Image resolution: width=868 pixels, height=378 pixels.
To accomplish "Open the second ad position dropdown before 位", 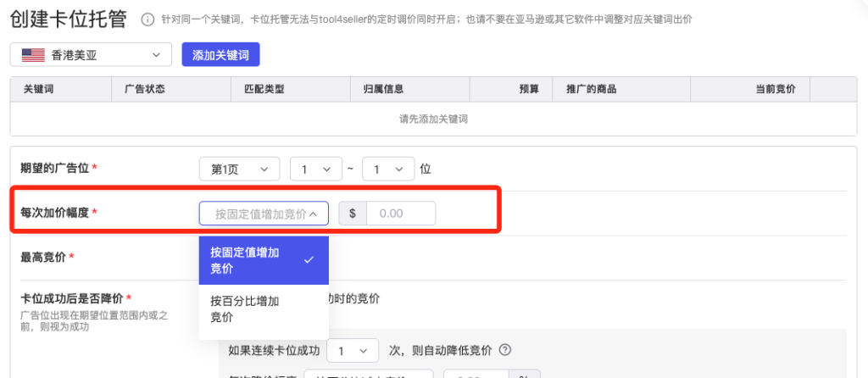I will (x=388, y=169).
